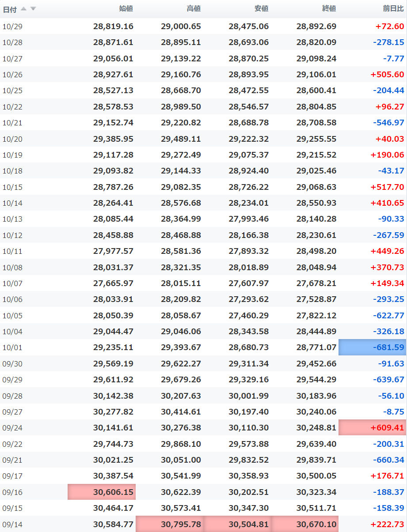Select low price 27,993.46
Screen dimensions: 407x532
[x=248, y=219]
